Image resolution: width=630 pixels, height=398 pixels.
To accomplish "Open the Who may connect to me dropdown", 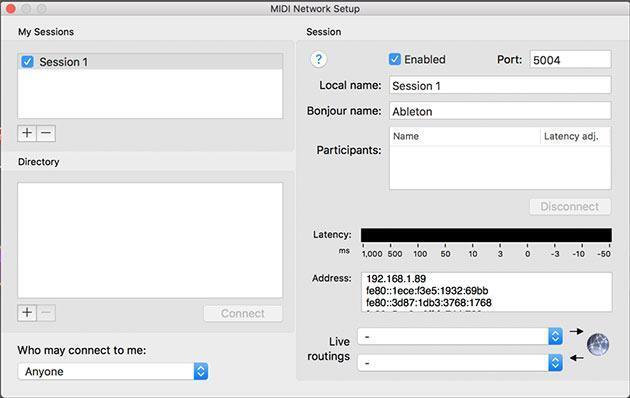I will click(x=113, y=371).
